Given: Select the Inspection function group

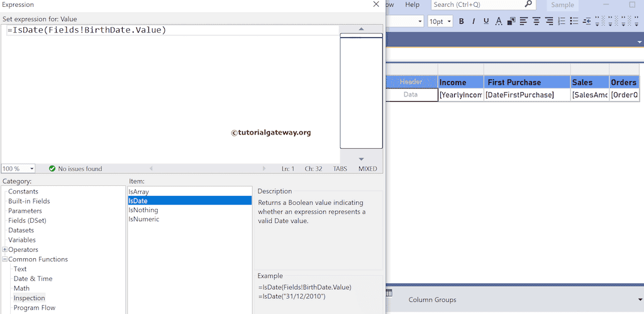Looking at the screenshot, I should [x=29, y=298].
